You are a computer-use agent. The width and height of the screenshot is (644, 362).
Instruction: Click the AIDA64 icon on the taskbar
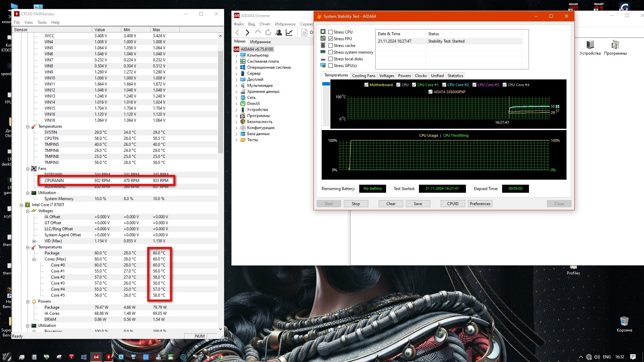96,357
